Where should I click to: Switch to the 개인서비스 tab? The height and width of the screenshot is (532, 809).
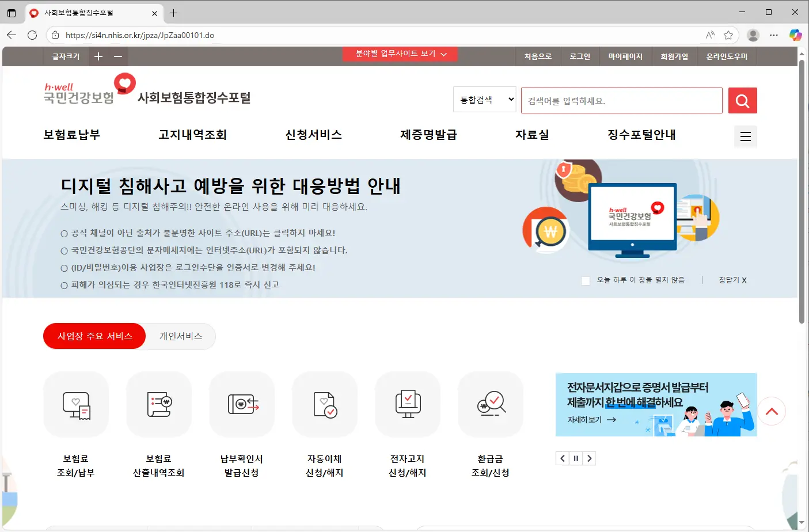pyautogui.click(x=179, y=336)
